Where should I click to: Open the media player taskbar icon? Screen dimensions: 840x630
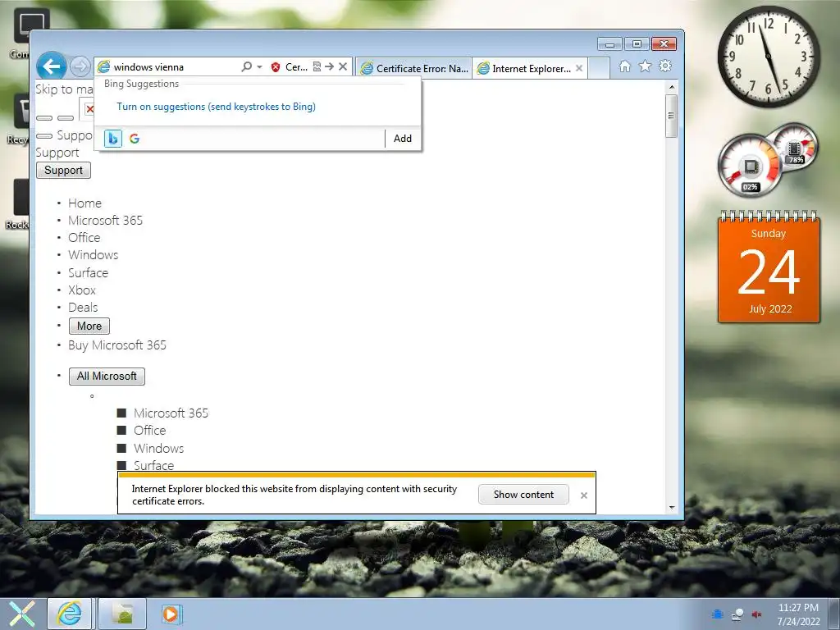[171, 614]
